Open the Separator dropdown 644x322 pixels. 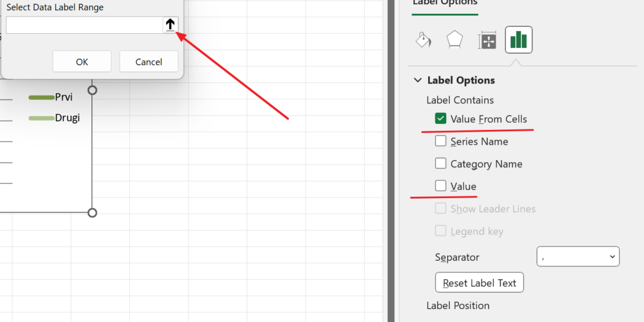tap(578, 257)
